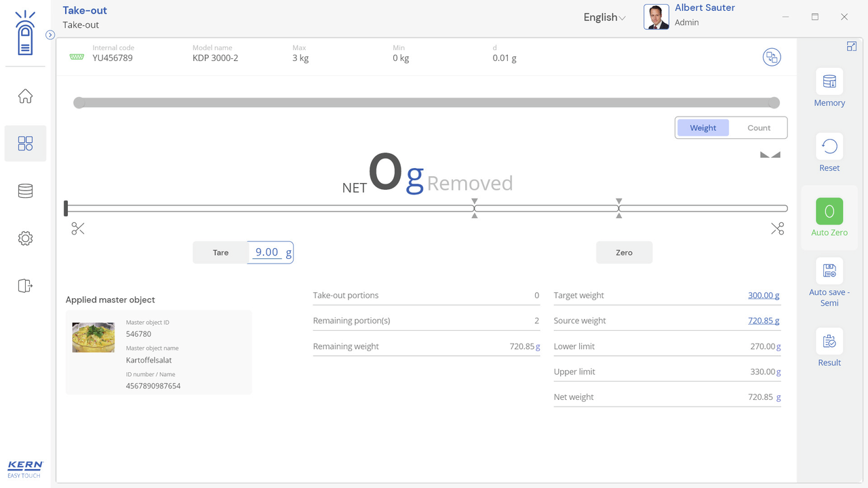Click the logout door icon

pyautogui.click(x=25, y=286)
